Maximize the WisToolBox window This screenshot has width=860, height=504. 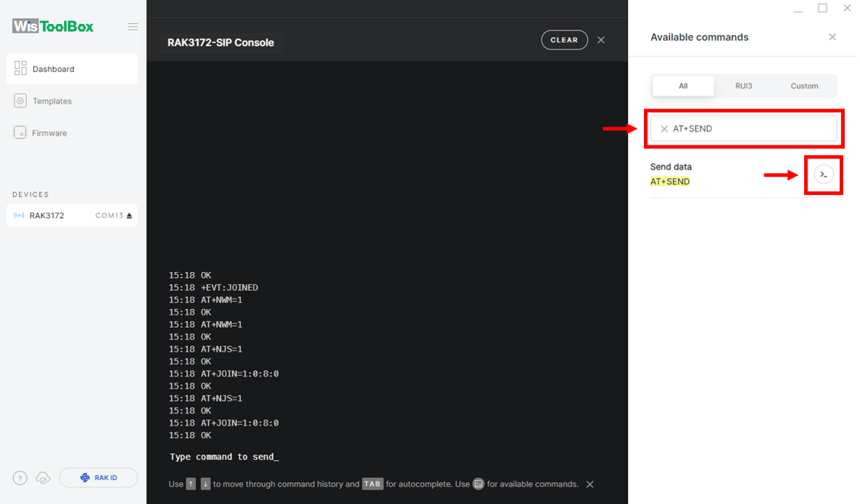(823, 8)
